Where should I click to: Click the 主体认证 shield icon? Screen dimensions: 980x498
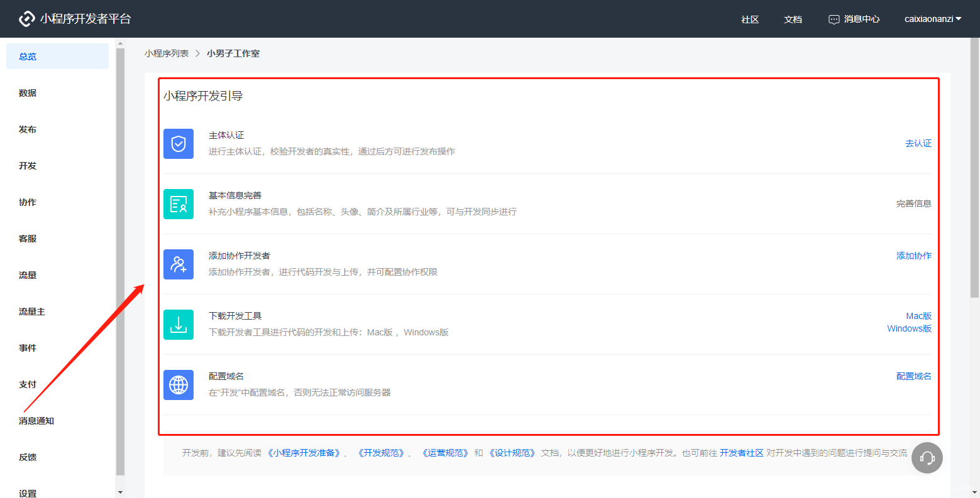coord(178,144)
